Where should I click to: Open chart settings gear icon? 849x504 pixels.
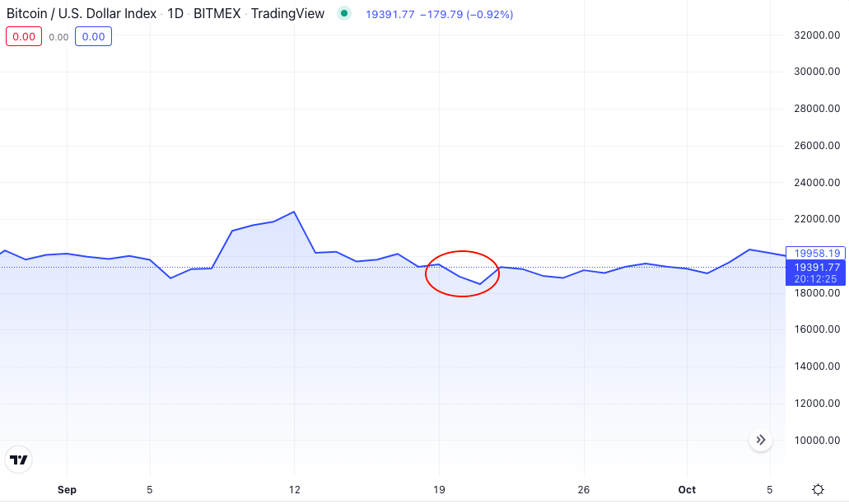tap(818, 489)
